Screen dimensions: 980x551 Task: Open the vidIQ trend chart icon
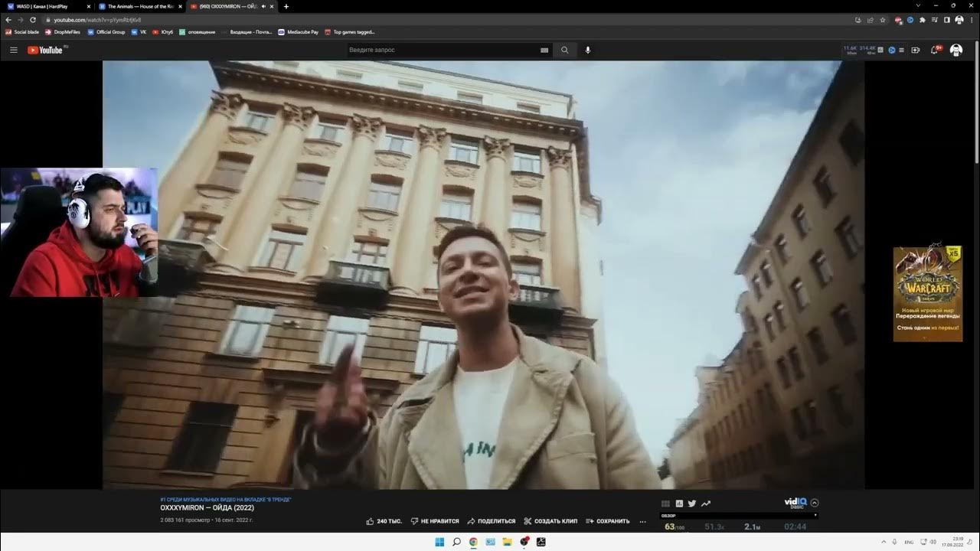pos(705,504)
